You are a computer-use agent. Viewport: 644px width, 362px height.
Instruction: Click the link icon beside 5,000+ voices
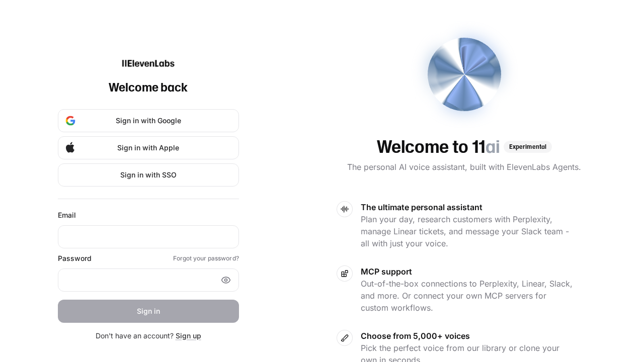click(345, 338)
